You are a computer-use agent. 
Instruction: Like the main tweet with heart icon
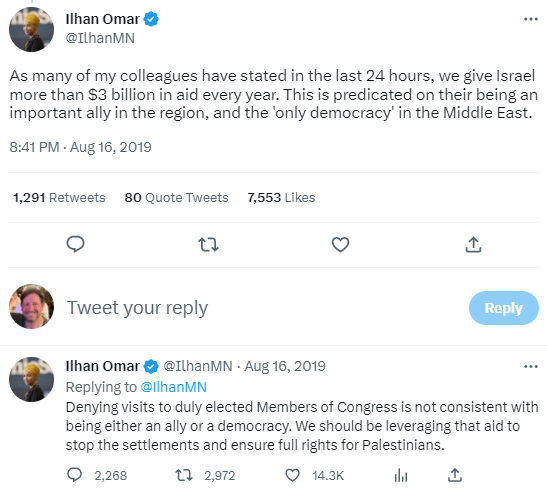(x=340, y=244)
